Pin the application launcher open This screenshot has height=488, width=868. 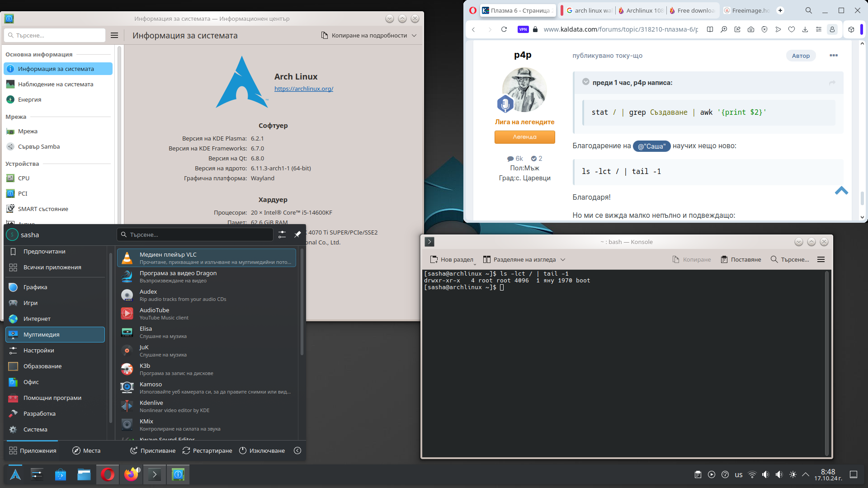point(297,235)
